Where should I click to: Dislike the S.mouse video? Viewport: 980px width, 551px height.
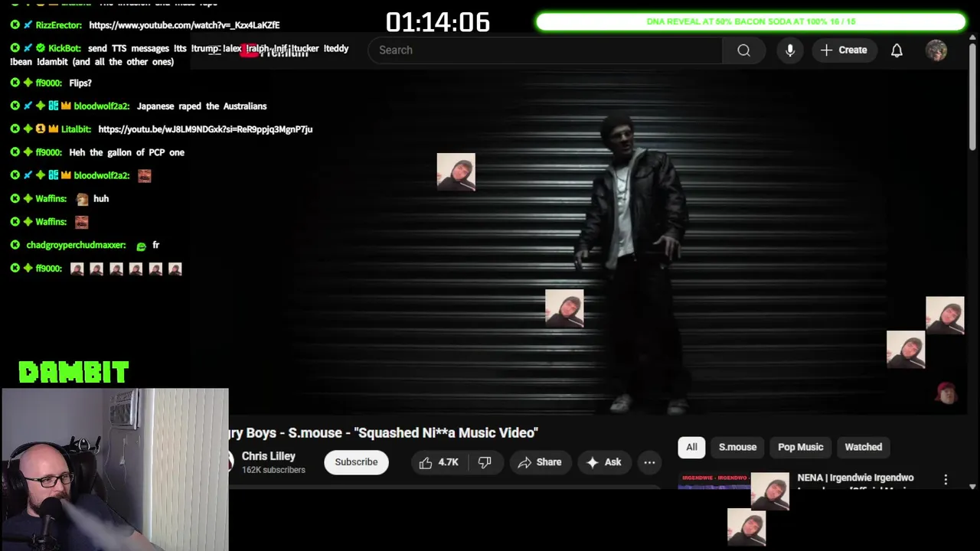point(485,462)
